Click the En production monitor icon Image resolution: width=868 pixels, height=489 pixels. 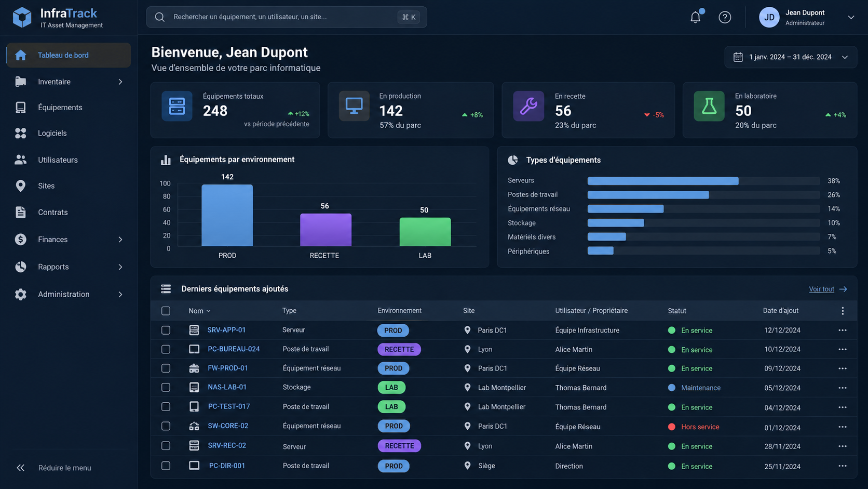[x=354, y=106]
